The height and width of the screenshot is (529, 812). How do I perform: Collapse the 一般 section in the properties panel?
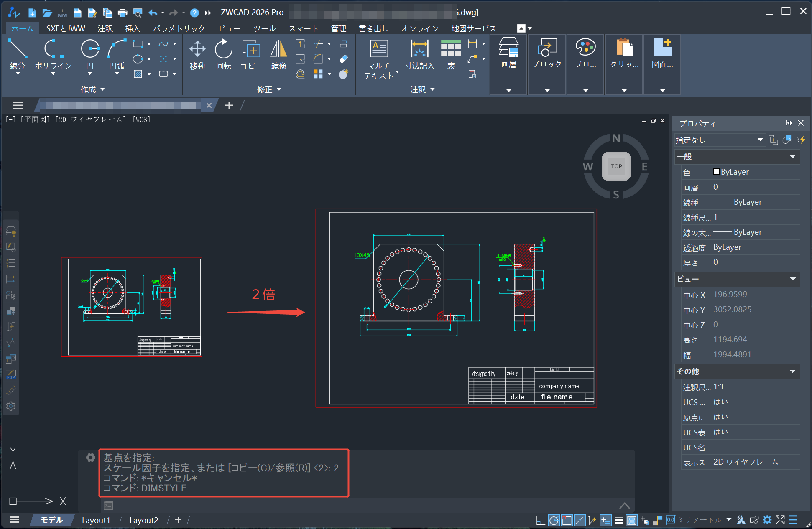point(793,156)
